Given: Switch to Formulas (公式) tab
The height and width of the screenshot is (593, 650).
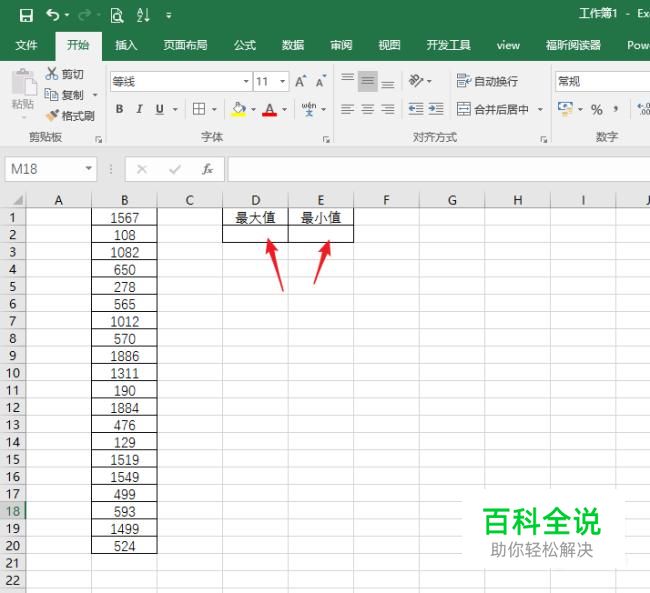Looking at the screenshot, I should [245, 45].
